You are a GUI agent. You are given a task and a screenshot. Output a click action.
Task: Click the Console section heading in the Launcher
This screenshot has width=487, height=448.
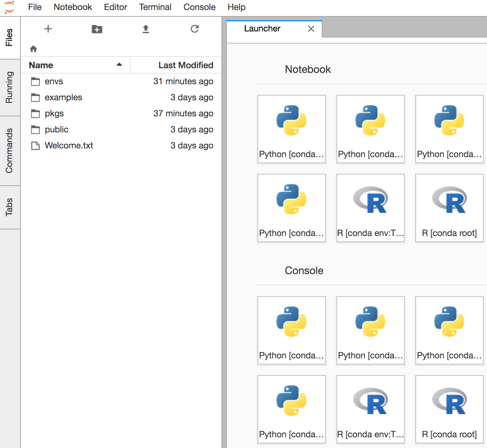point(304,270)
